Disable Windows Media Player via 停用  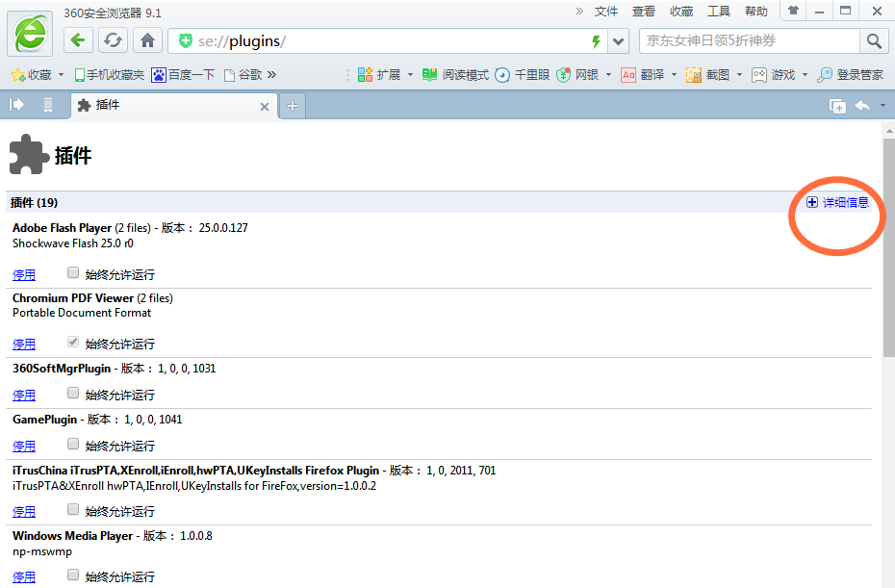tap(24, 577)
